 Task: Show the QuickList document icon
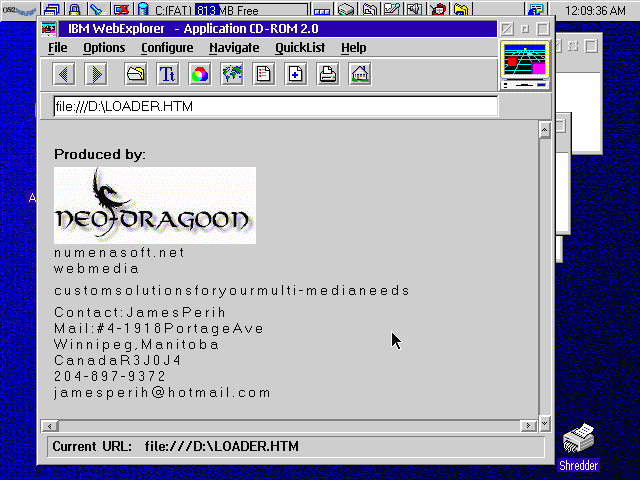pyautogui.click(x=264, y=74)
